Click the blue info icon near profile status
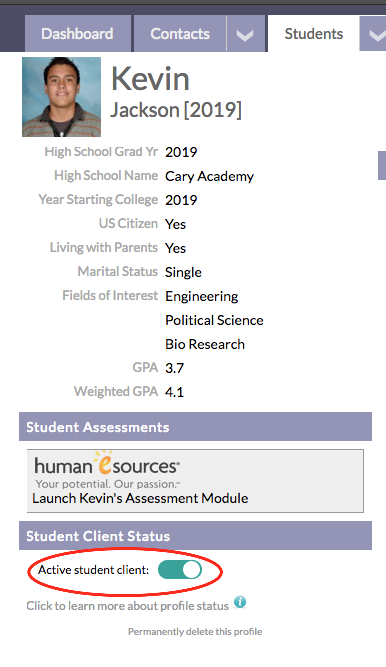This screenshot has height=667, width=386. [240, 602]
